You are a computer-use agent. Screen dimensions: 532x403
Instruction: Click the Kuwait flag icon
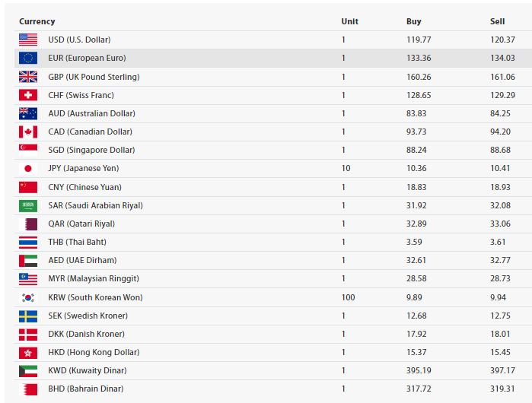coord(28,371)
